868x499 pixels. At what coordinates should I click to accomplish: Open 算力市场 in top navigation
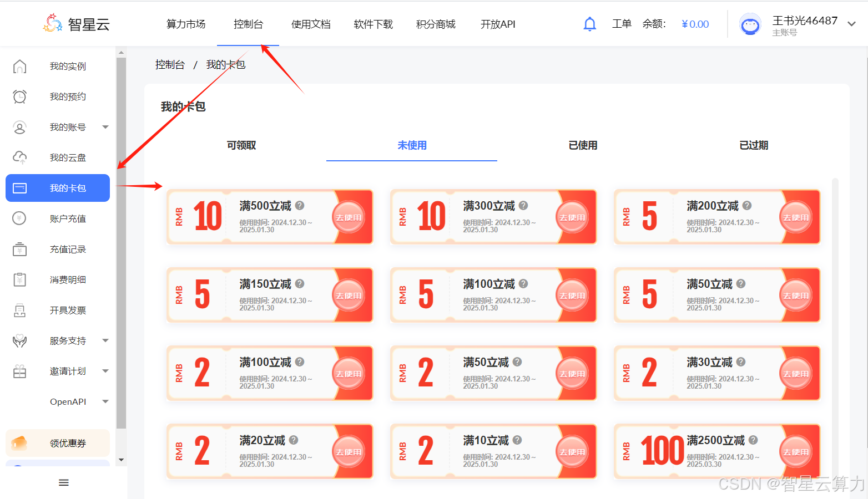click(186, 24)
